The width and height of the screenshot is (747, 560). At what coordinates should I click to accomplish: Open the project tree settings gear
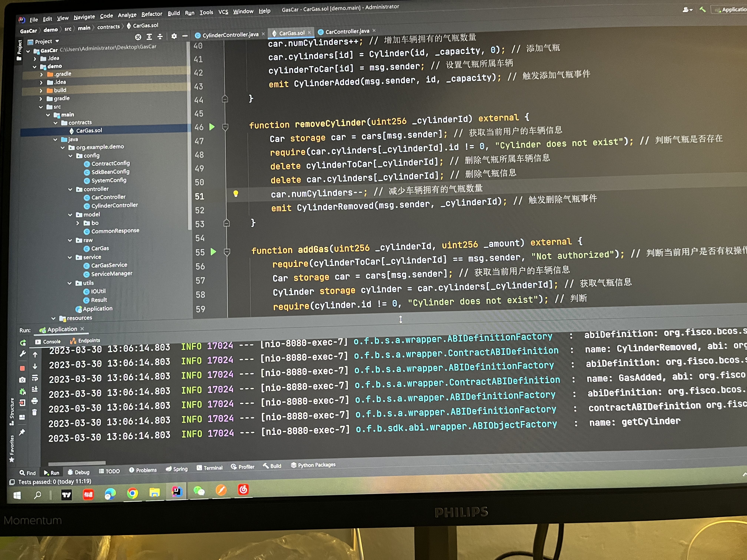(x=174, y=36)
